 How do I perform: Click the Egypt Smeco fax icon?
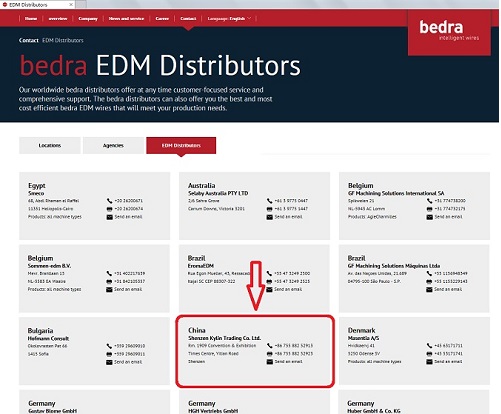[x=109, y=209]
